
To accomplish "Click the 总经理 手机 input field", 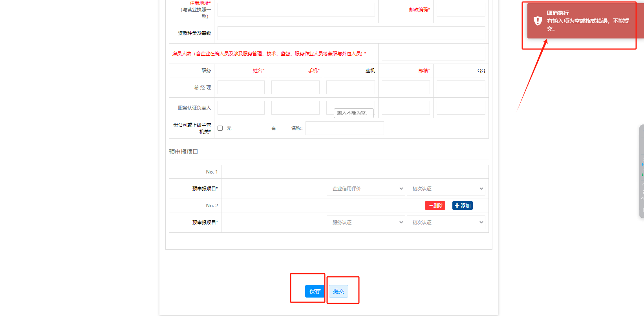I will pyautogui.click(x=295, y=87).
